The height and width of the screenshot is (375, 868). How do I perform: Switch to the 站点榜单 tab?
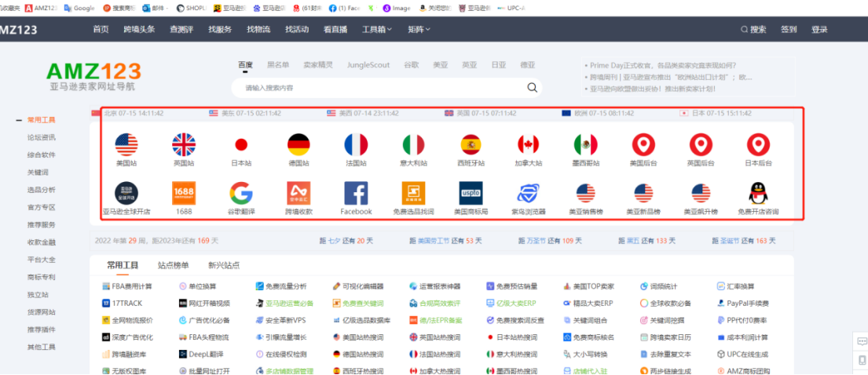(x=173, y=265)
